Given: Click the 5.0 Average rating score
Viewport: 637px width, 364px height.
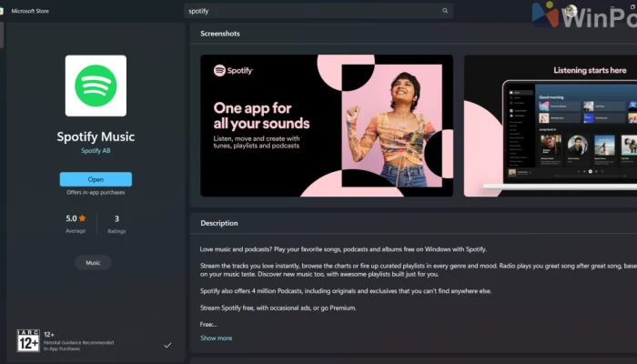Looking at the screenshot, I should [70, 218].
